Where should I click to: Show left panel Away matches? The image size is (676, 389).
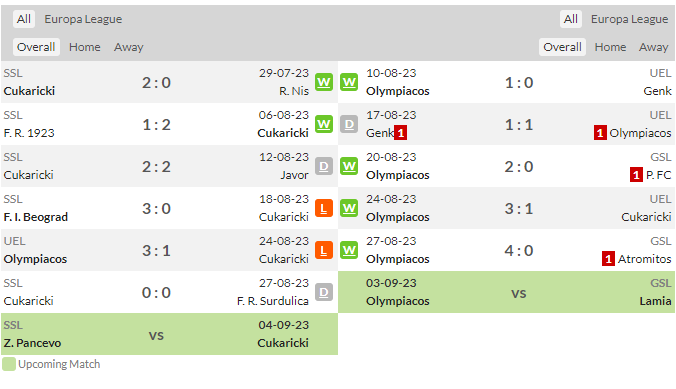(128, 47)
